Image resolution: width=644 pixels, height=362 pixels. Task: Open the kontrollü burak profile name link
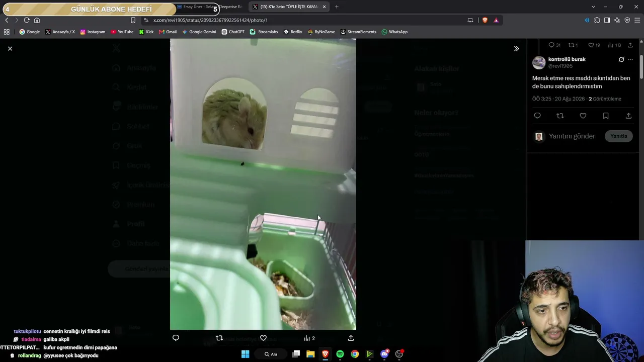click(x=567, y=59)
